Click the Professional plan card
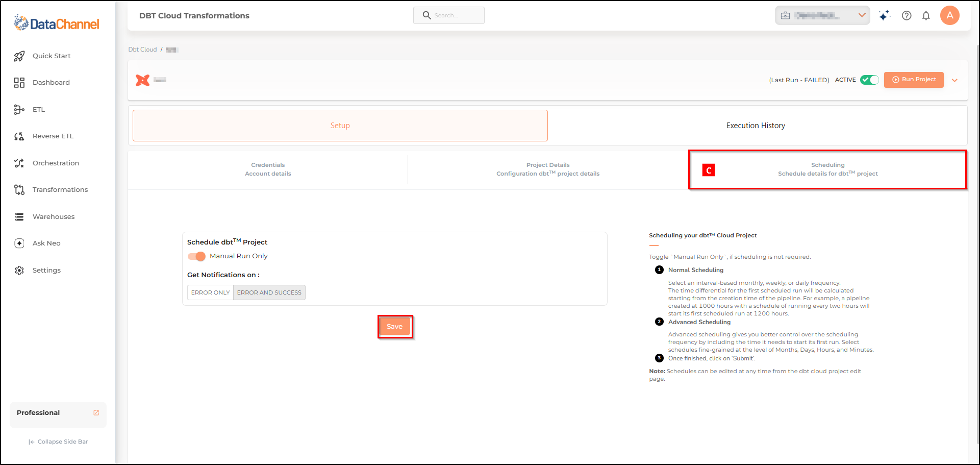 pyautogui.click(x=58, y=414)
